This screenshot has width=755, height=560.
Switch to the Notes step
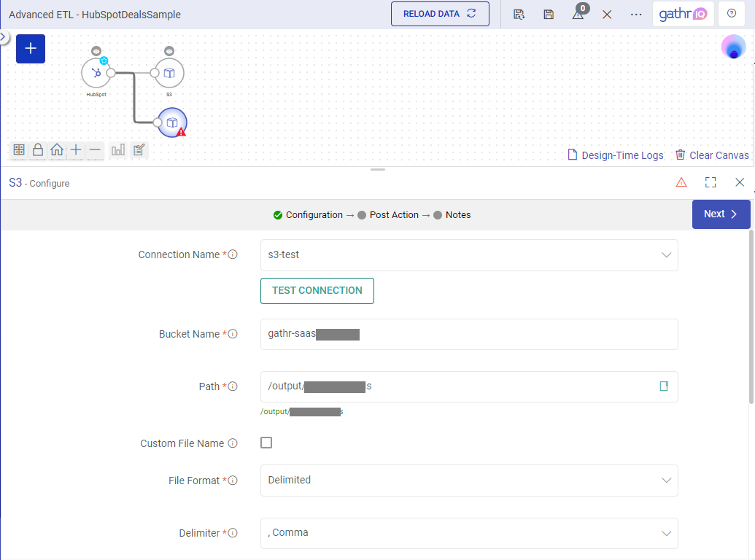[x=457, y=215]
